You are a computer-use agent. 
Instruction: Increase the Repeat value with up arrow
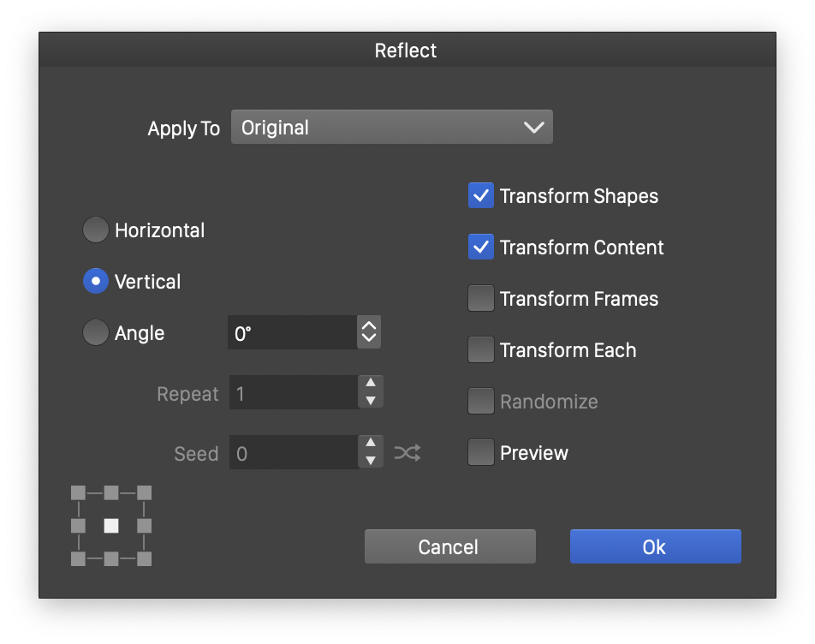(370, 384)
